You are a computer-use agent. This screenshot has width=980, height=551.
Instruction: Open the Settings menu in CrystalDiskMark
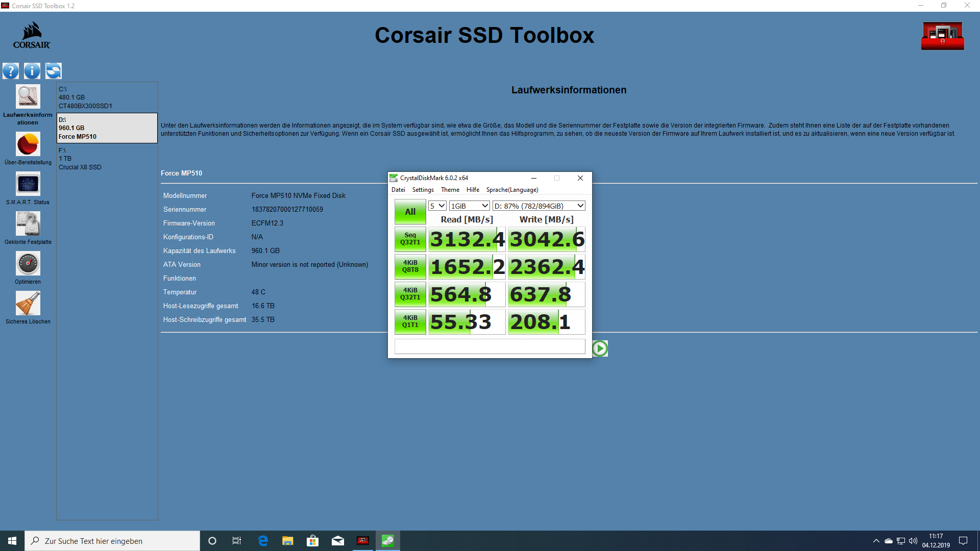(x=423, y=189)
